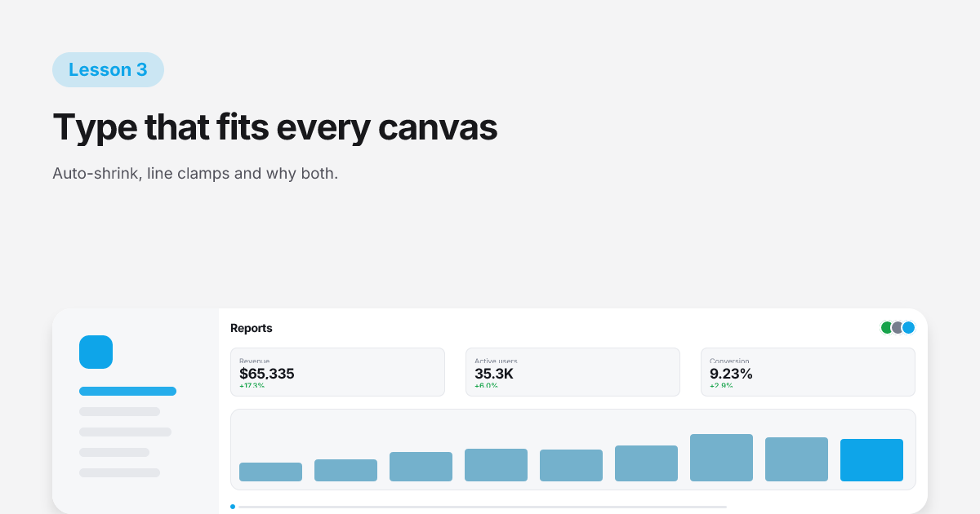Screen dimensions: 980x514
Task: Click the blue rounded app logo square
Action: pos(96,352)
